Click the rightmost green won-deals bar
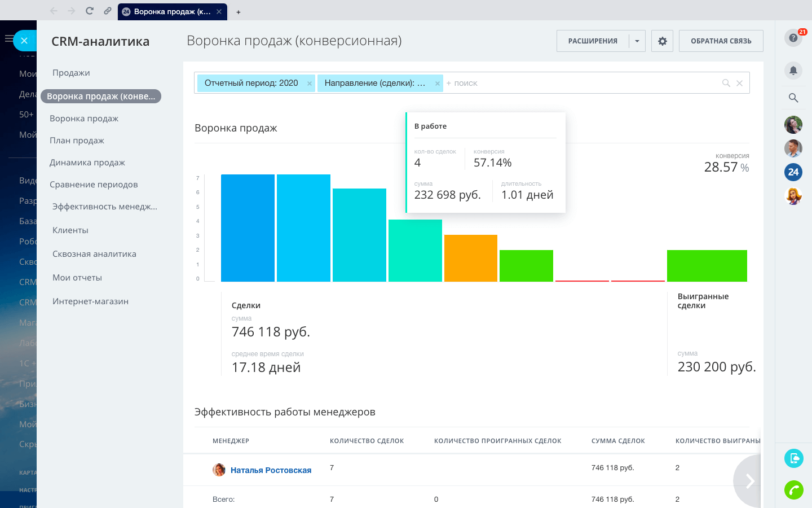Screen dimensions: 812x508 707,266
